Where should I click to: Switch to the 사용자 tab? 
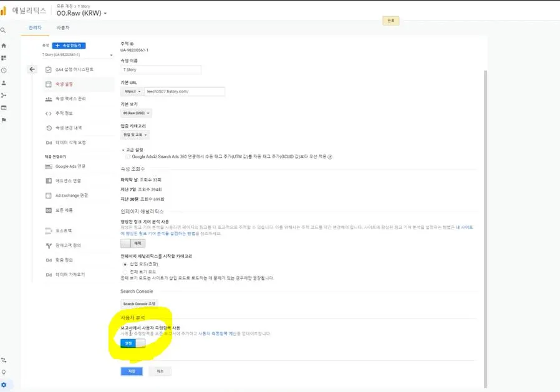pos(63,28)
